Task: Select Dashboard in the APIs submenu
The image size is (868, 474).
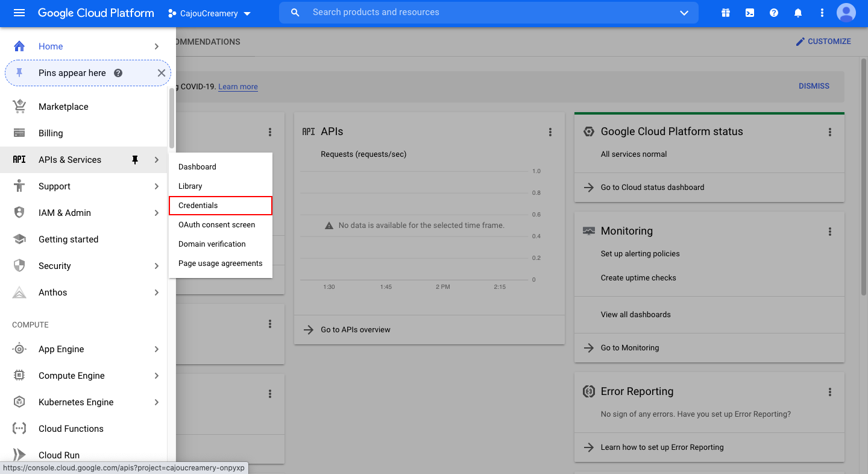Action: point(221,167)
